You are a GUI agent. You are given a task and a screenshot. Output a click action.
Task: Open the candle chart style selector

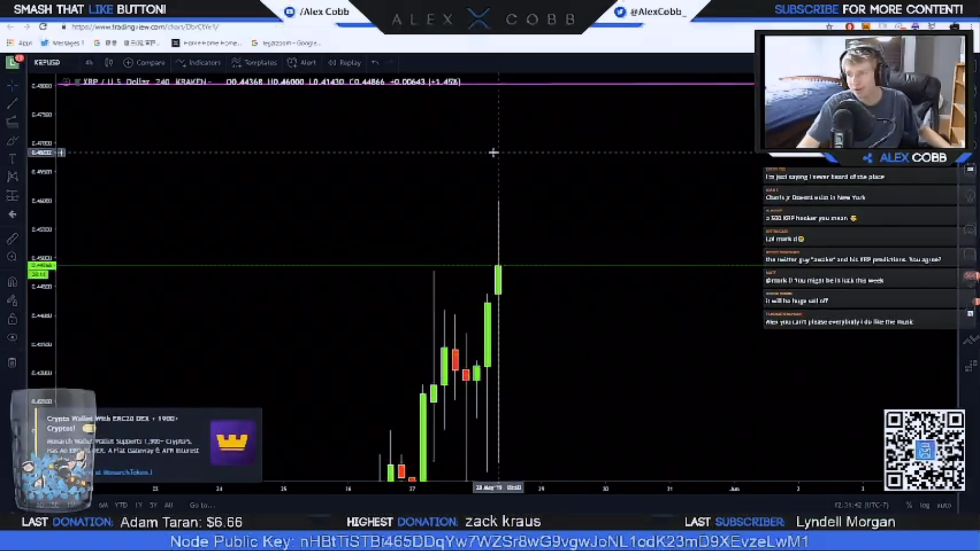(109, 62)
